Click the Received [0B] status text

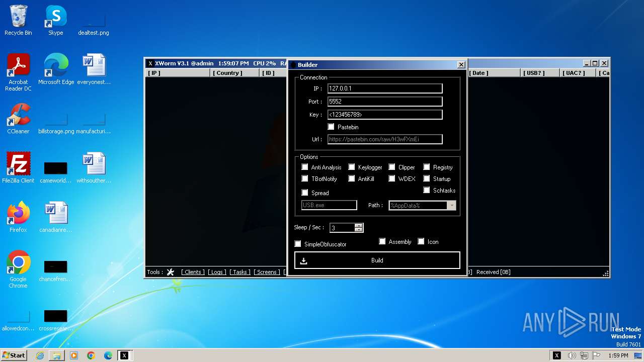[493, 272]
